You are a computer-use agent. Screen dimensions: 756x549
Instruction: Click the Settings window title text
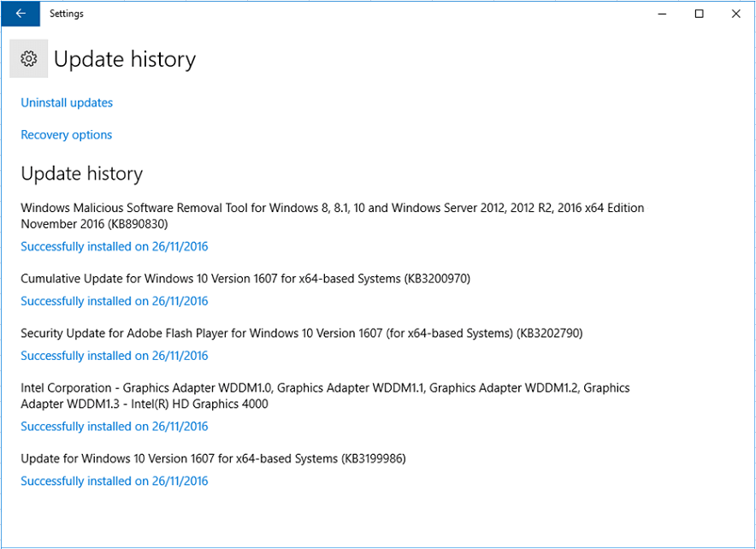(x=67, y=14)
